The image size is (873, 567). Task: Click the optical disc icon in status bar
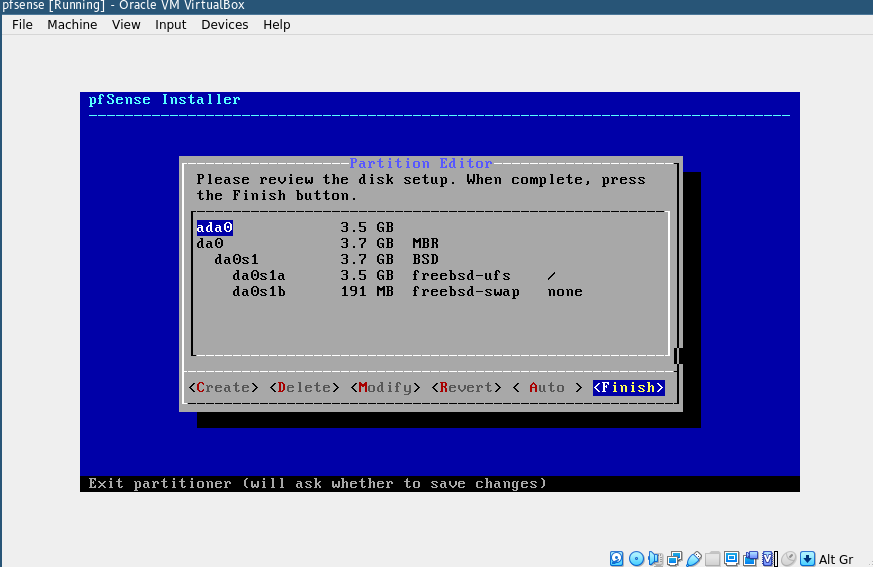[636, 559]
